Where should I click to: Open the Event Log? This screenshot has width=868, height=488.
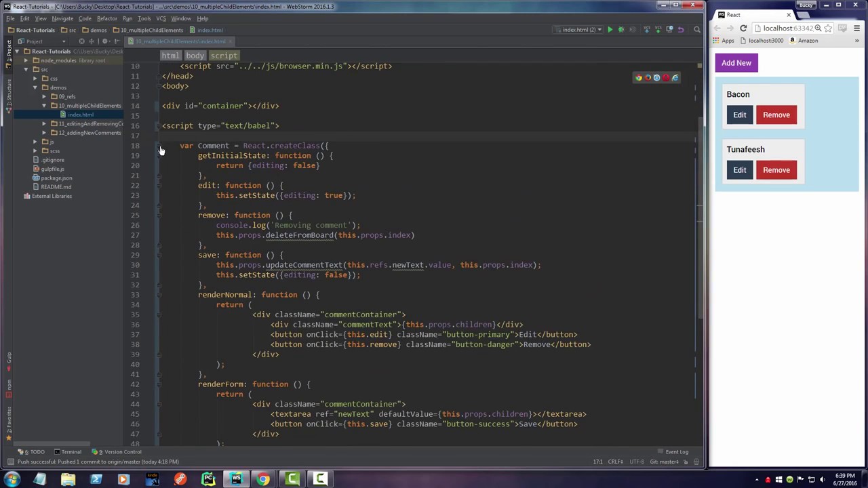[673, 452]
